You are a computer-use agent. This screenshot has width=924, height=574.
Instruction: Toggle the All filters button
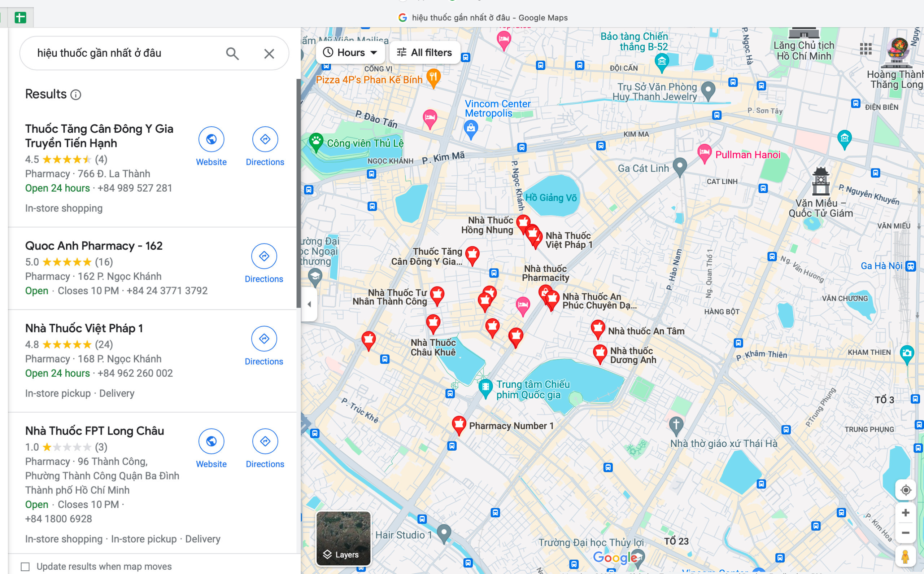tap(423, 52)
